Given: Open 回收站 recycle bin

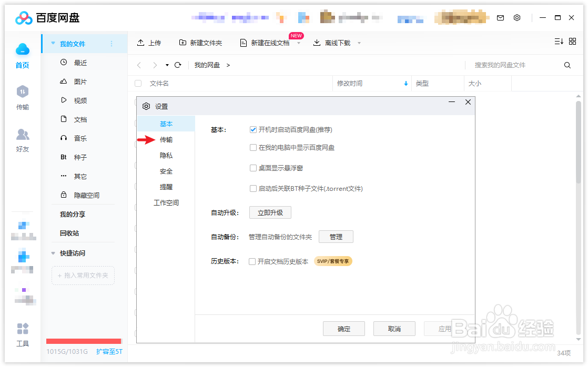Looking at the screenshot, I should (69, 233).
